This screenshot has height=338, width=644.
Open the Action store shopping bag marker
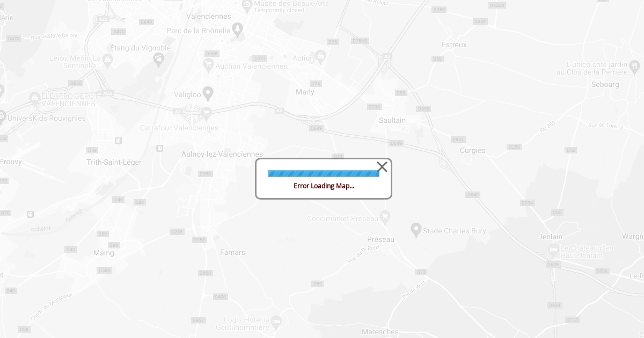click(321, 56)
